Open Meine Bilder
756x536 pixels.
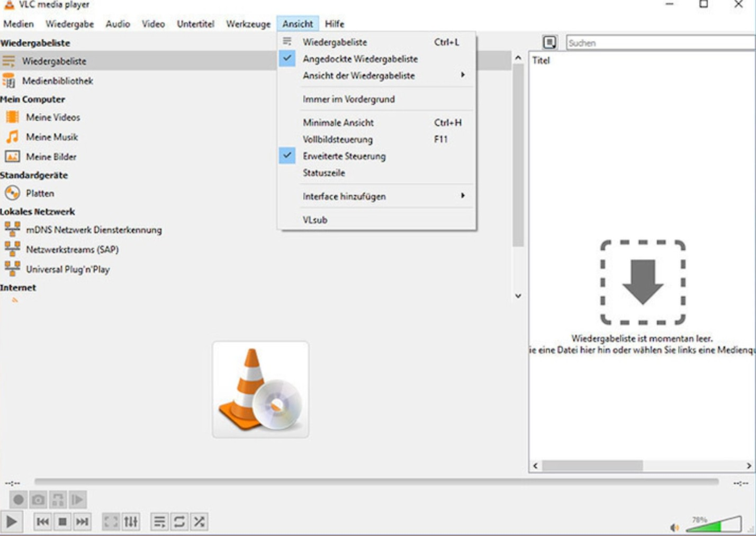tap(51, 156)
